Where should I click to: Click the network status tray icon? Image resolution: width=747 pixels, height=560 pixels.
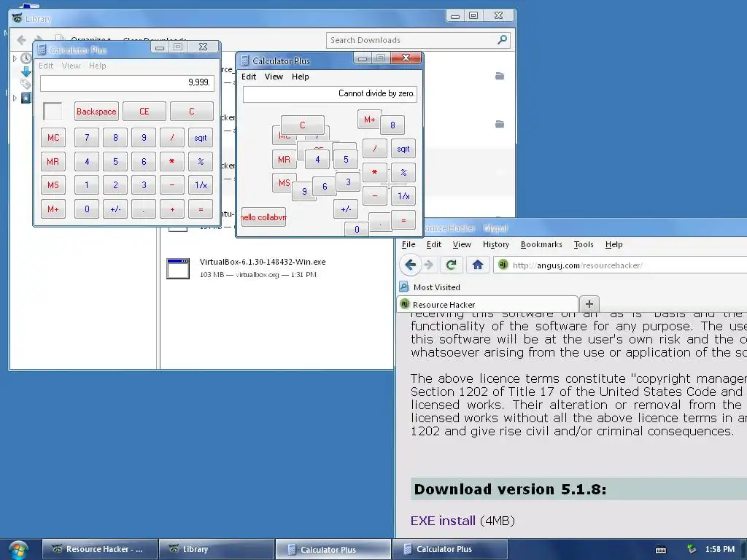tap(691, 549)
